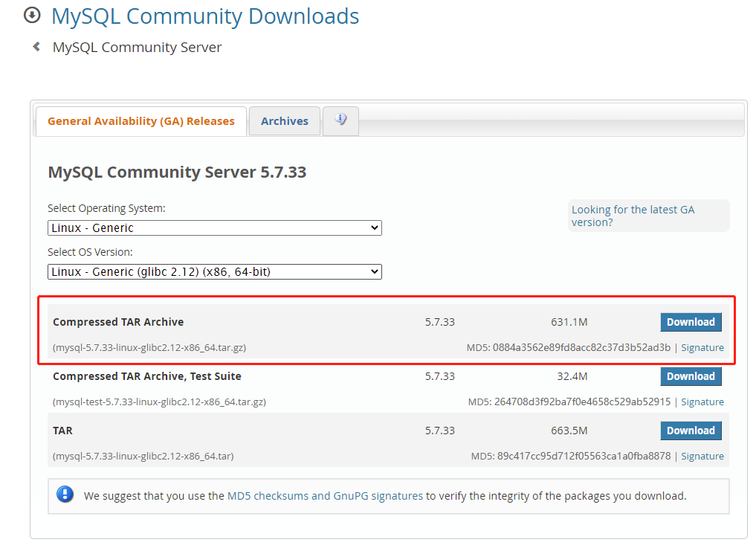Follow the 'Looking for the latest GA version?' link
Image resolution: width=756 pixels, height=548 pixels.
633,216
